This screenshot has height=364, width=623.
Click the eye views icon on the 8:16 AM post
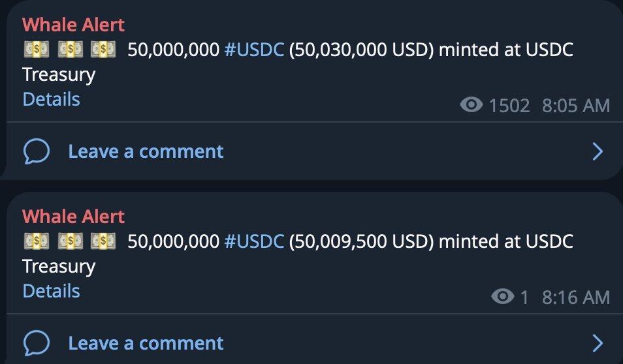click(x=502, y=297)
